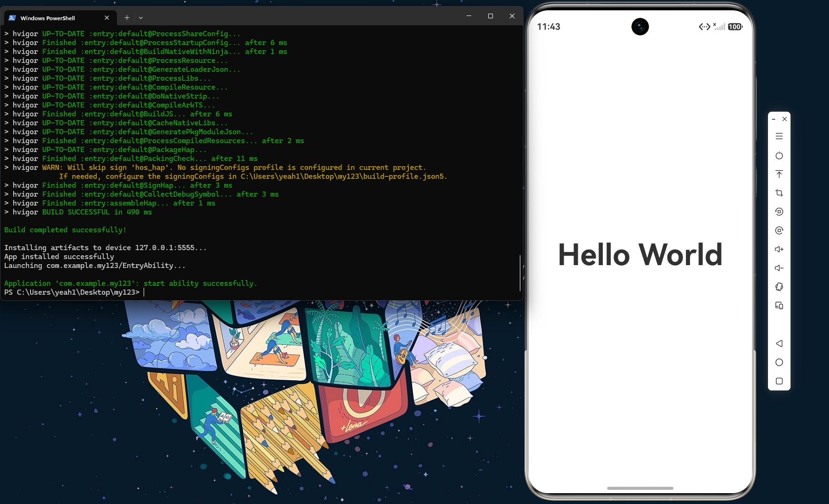Tap the emulator Back triangle button
The image size is (829, 504).
(x=779, y=344)
